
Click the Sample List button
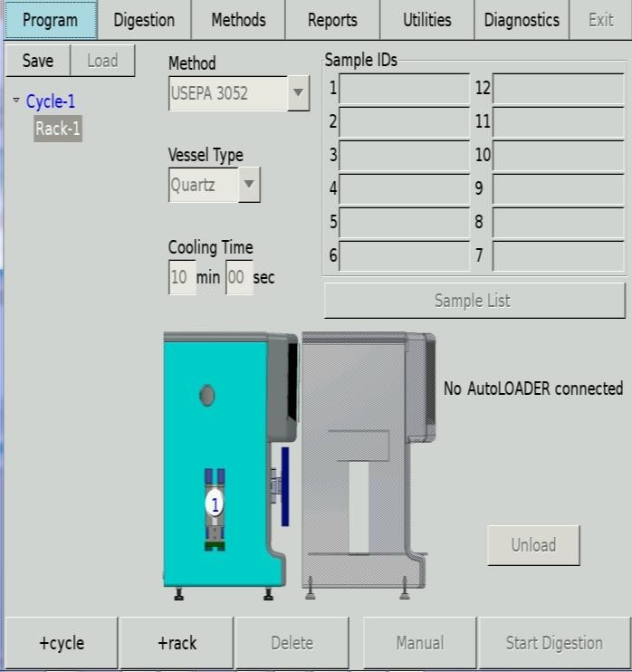coord(473,301)
